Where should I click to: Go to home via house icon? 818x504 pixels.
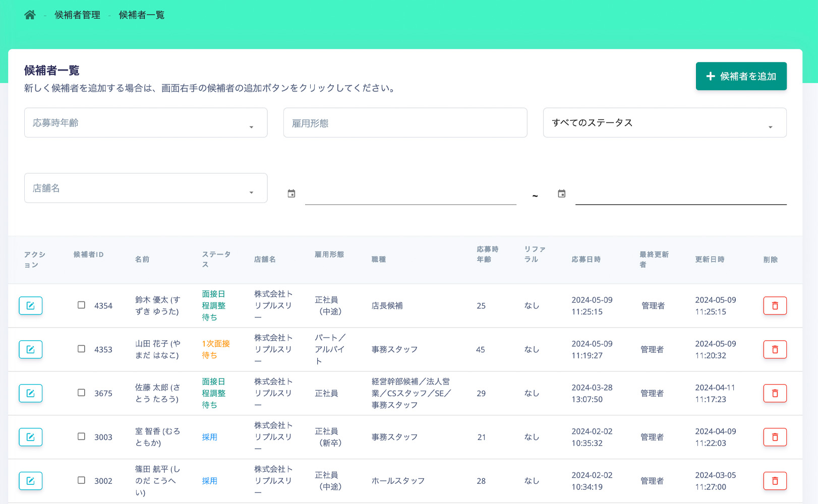30,15
